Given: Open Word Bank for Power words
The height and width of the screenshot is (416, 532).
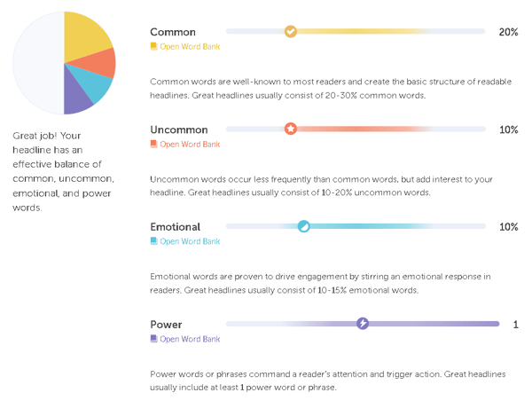Looking at the screenshot, I should click(x=190, y=339).
